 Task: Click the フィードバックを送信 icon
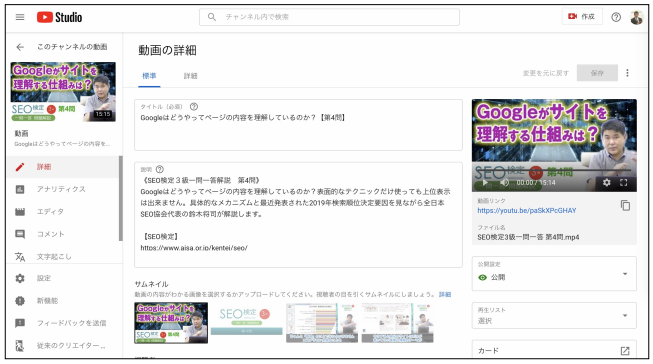click(x=20, y=323)
